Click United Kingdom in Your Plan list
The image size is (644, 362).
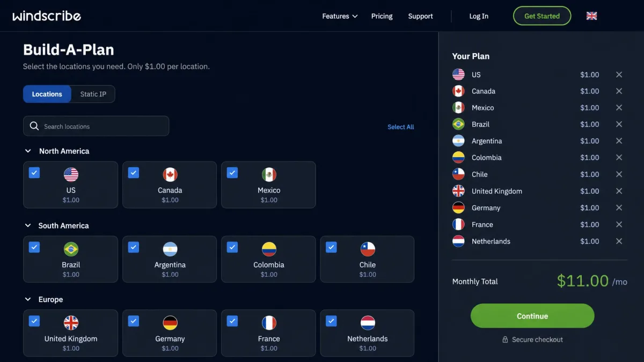497,191
